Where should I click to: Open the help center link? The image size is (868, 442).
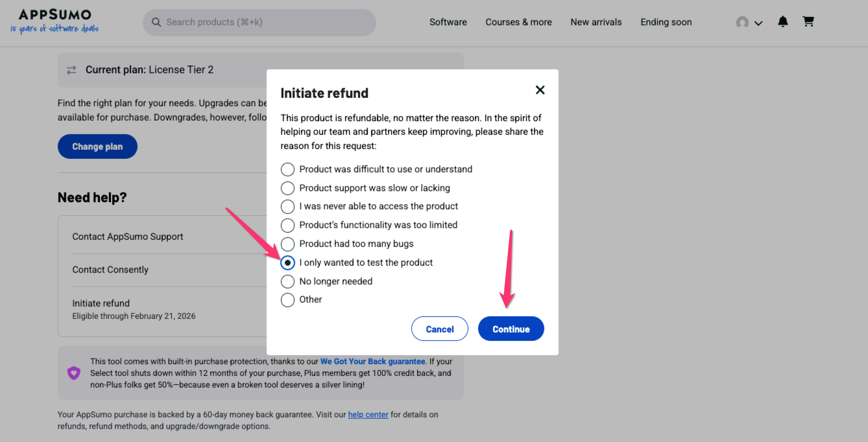click(368, 414)
